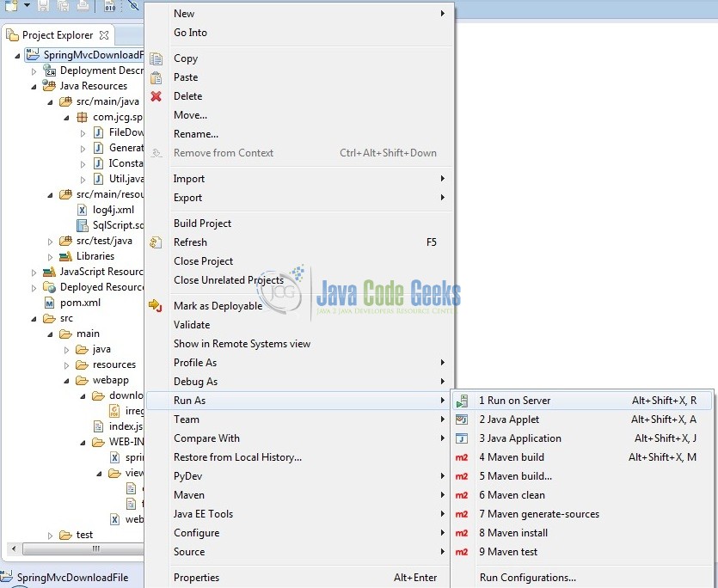Click m2 icon beside Maven install
The height and width of the screenshot is (588, 718).
[x=462, y=533]
